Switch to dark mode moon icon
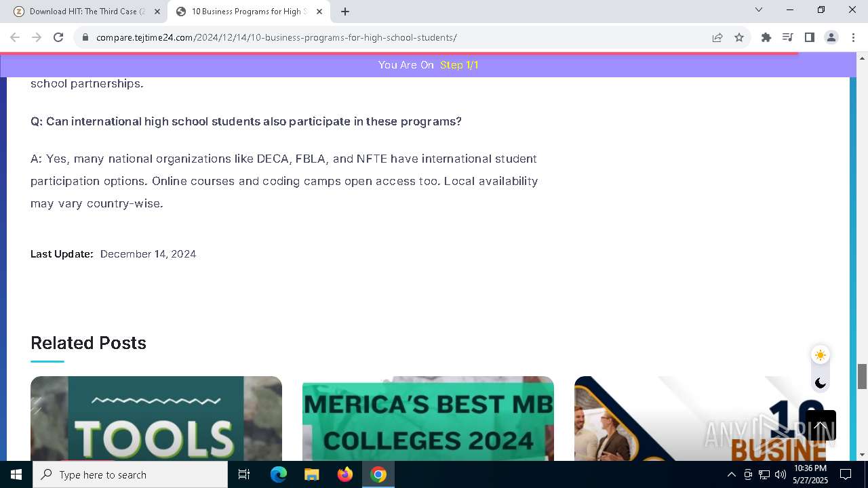868x488 pixels. [x=821, y=383]
